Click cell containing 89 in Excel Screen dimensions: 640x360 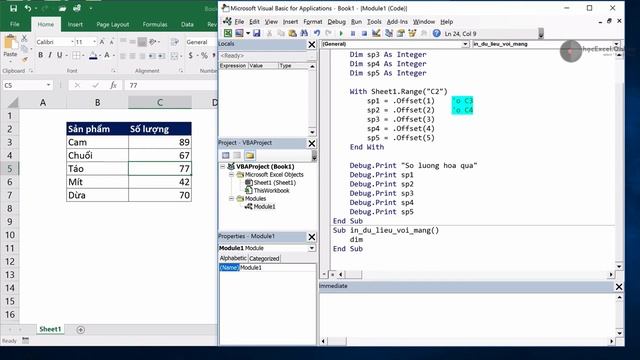click(160, 142)
